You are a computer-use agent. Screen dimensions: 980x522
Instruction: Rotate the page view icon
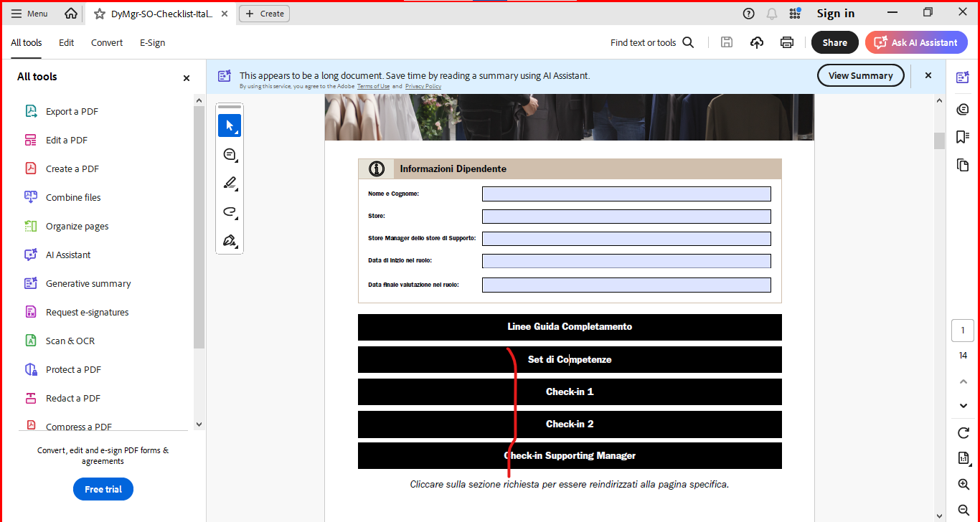[x=963, y=432]
